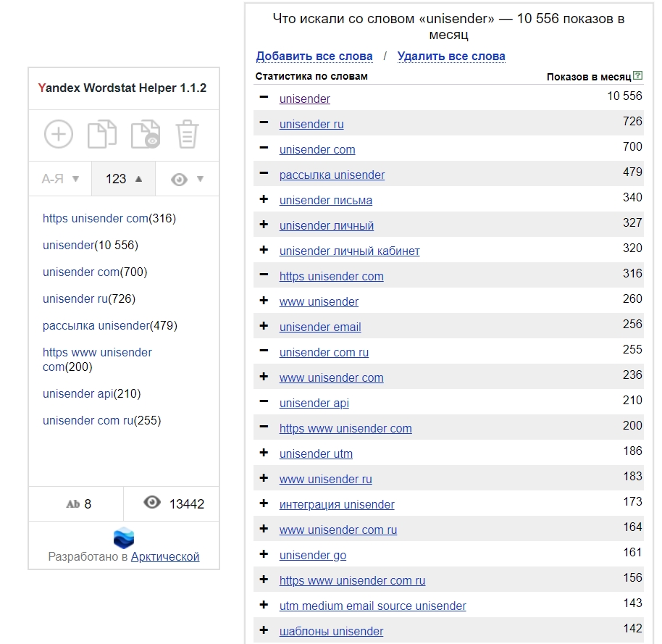The width and height of the screenshot is (662, 644).
Task: Remove unisender api via minus icon
Action: click(x=264, y=401)
